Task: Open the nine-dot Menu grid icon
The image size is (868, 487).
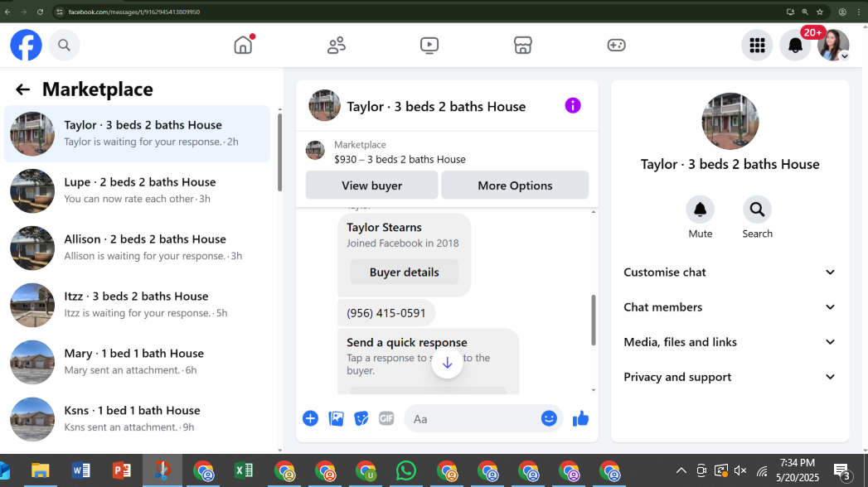Action: pyautogui.click(x=757, y=45)
